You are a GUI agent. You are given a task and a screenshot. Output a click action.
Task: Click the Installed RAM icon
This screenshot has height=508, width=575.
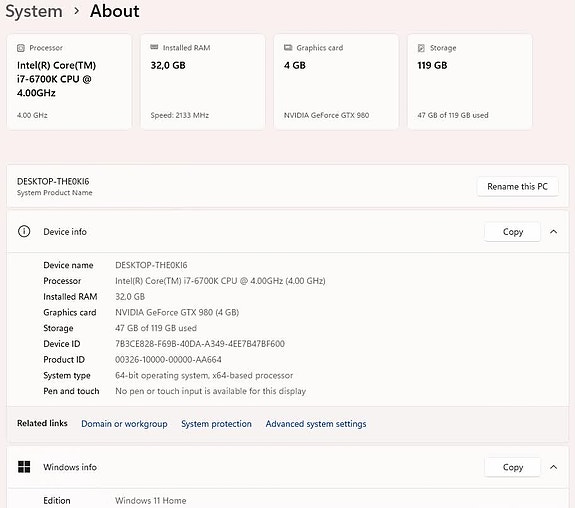154,47
